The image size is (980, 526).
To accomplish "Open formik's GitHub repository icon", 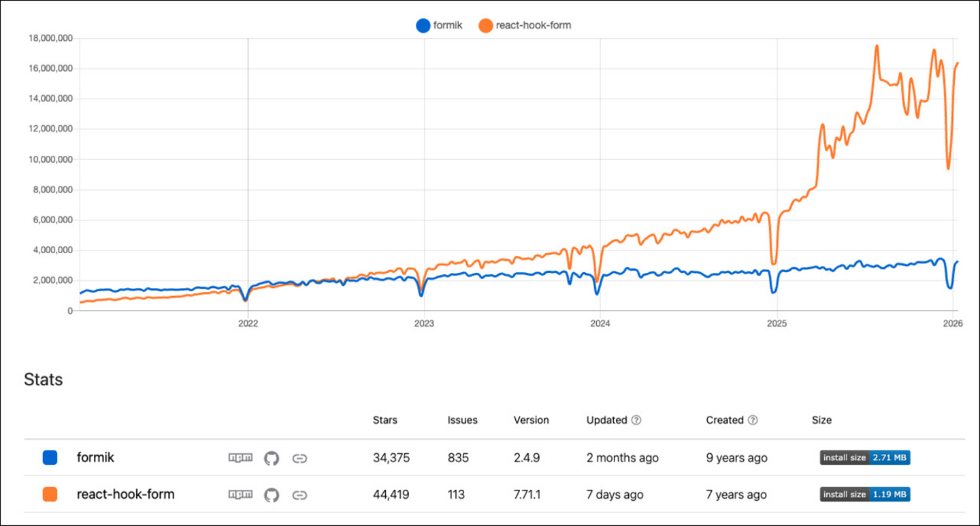I will point(272,458).
